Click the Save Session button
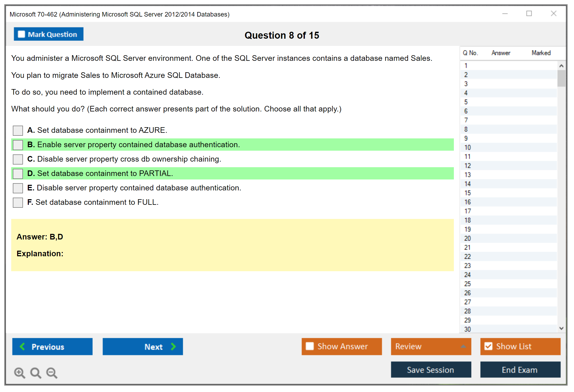Viewport: 574px width, 392px height. click(431, 370)
